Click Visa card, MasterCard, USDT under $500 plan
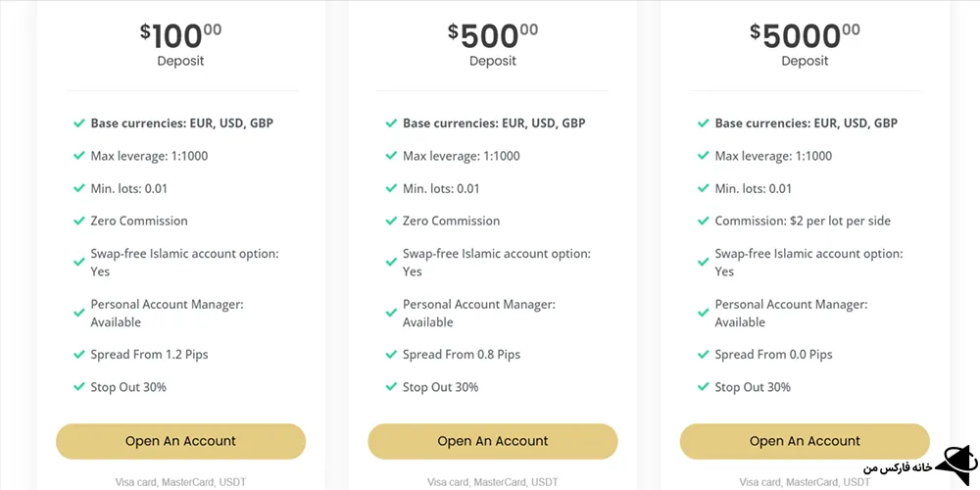 pyautogui.click(x=493, y=482)
